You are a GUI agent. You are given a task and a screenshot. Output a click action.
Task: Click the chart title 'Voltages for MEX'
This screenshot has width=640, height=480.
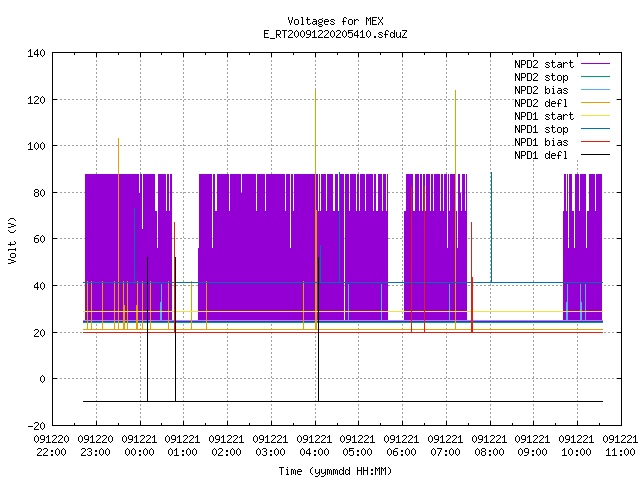(x=335, y=21)
